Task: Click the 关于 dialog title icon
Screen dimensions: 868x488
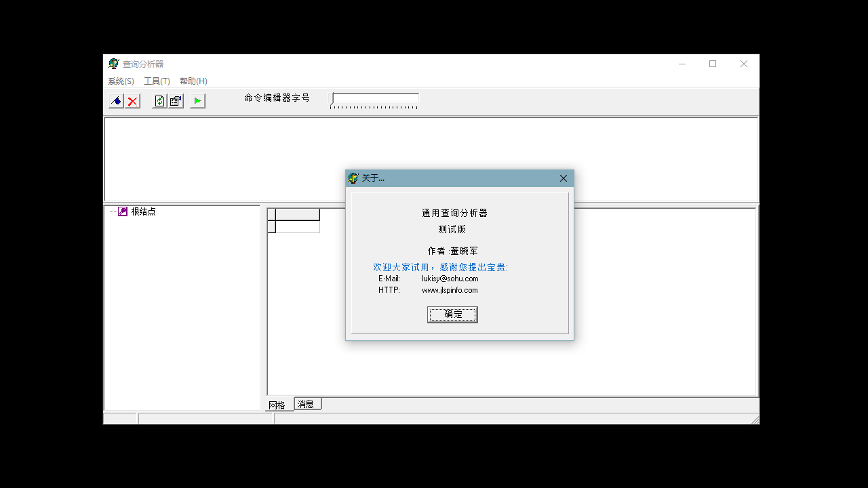Action: coord(353,178)
